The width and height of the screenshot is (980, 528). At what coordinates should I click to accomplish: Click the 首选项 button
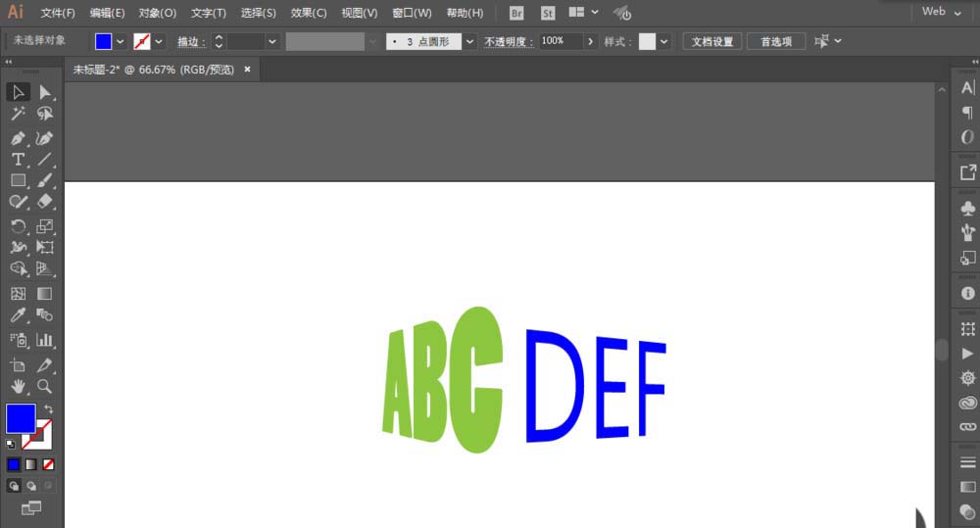coord(776,41)
